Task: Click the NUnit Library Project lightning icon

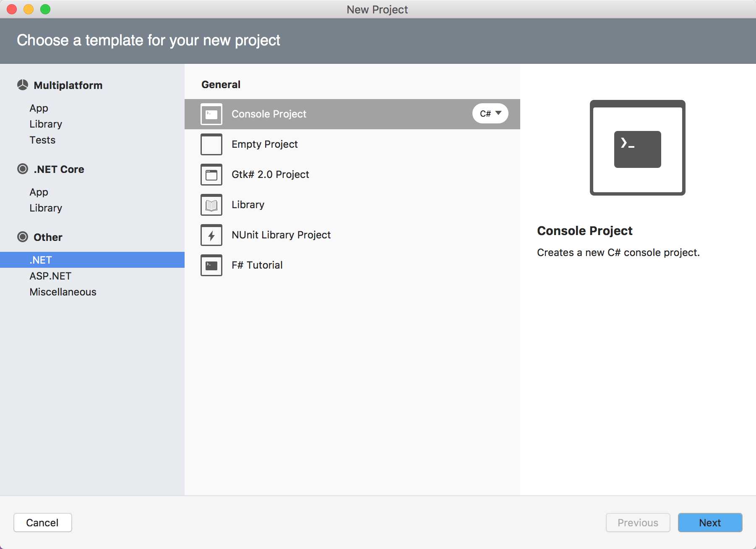Action: [x=211, y=235]
